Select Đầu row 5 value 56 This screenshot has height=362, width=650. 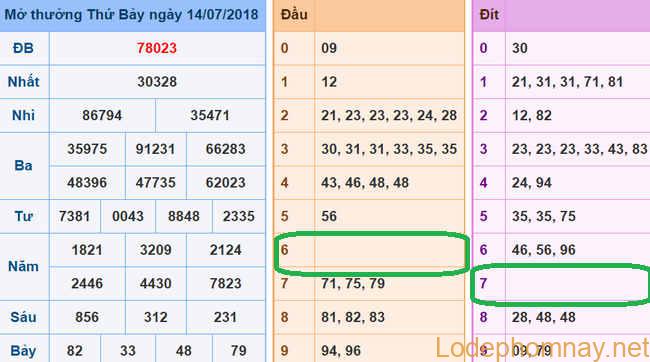tap(329, 216)
